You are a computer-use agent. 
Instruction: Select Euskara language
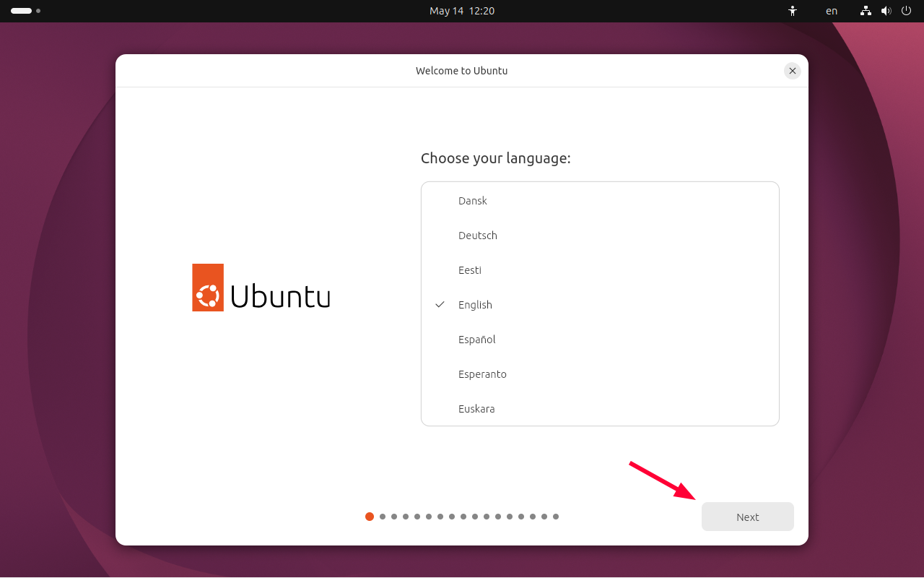(600, 409)
